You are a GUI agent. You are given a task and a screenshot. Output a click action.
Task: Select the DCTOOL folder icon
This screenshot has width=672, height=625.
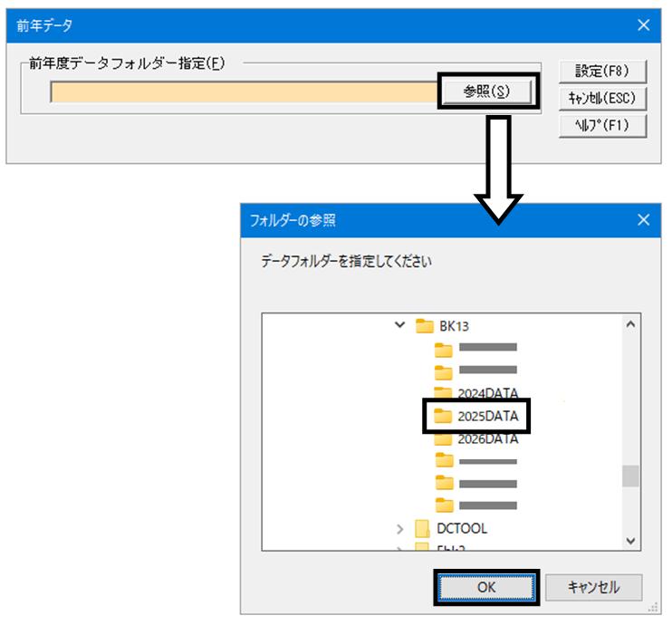tap(422, 529)
